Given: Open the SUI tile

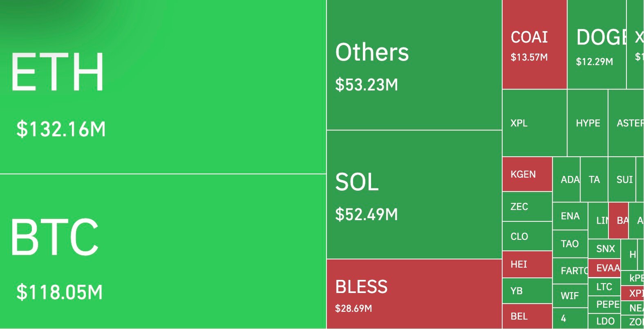Looking at the screenshot, I should point(622,180).
